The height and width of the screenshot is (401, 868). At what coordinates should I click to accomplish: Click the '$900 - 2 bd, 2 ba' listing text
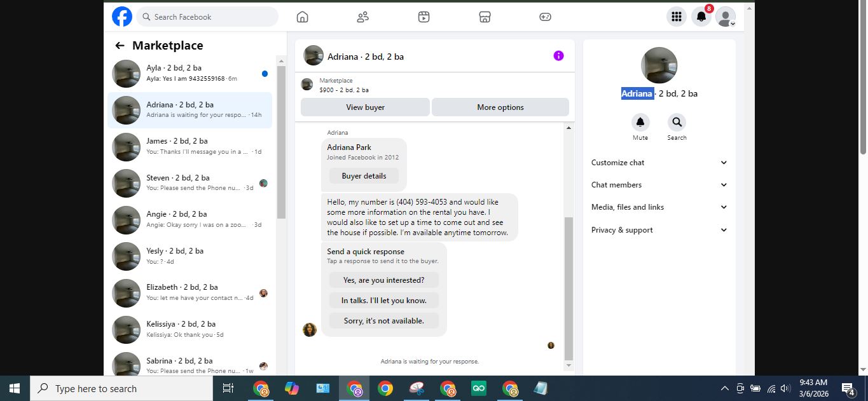[344, 90]
